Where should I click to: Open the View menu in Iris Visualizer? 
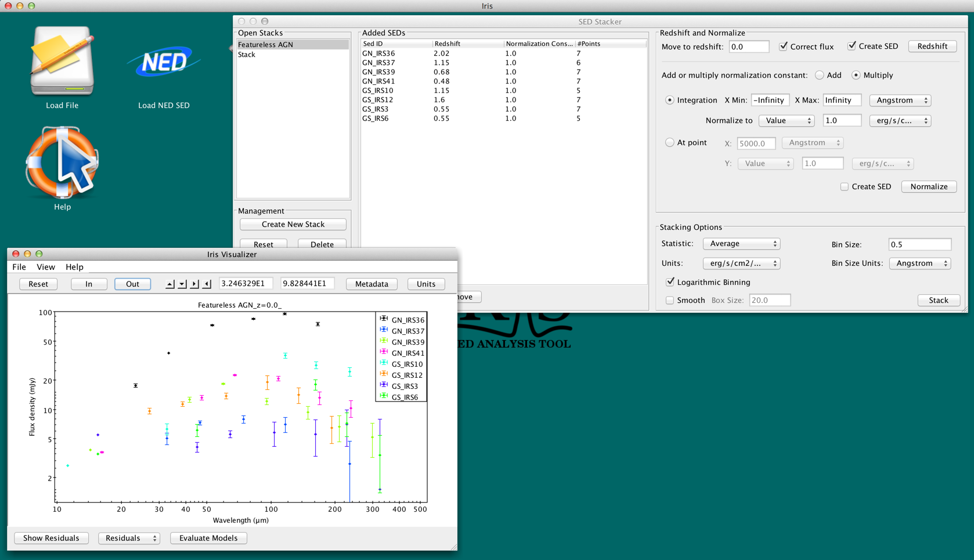tap(46, 267)
